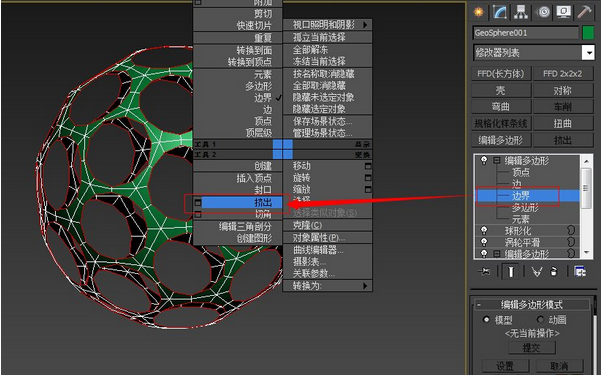Viewport: 601px width, 375px height.
Task: Click the FFD 2x2x2 modifier button
Action: tap(563, 74)
